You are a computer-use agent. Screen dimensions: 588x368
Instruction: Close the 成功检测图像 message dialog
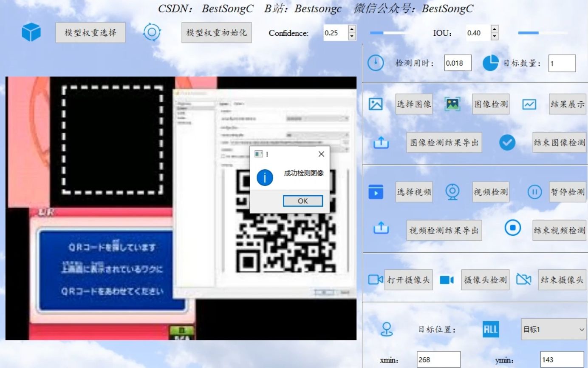click(x=321, y=154)
